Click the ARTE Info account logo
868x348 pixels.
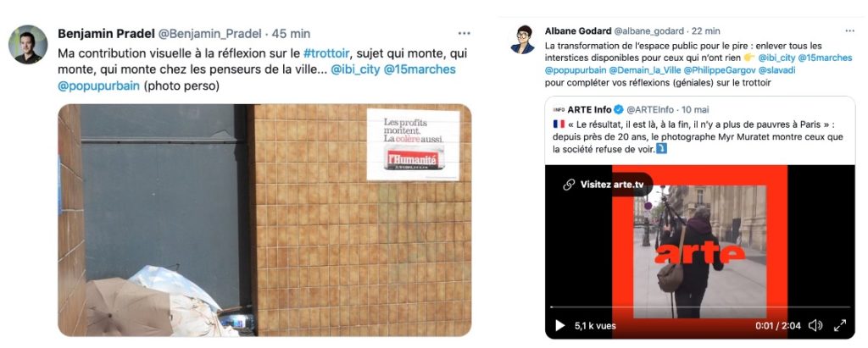[x=558, y=109]
